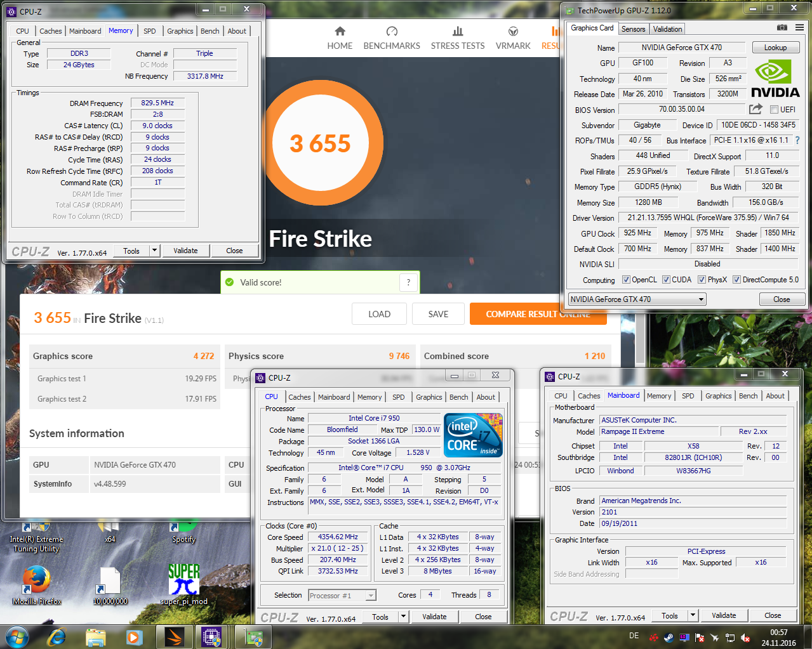Open Bench tab in processor CPU-Z window
The height and width of the screenshot is (649, 812).
pyautogui.click(x=458, y=397)
